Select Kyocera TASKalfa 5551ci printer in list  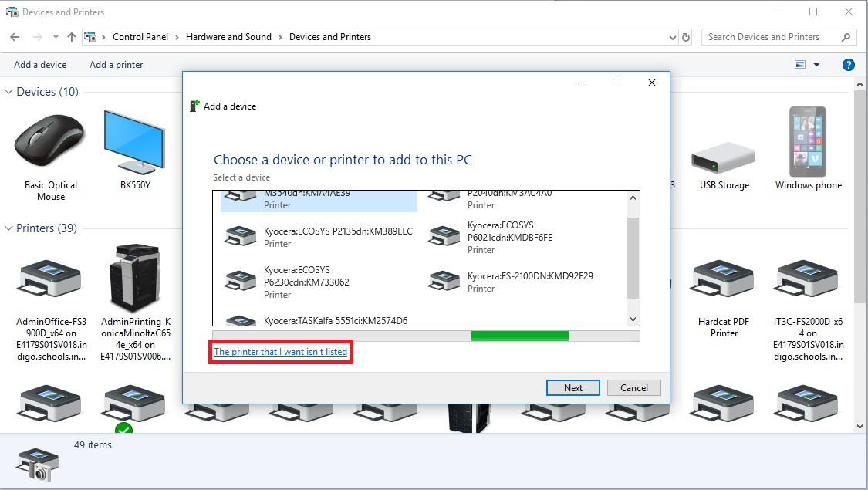click(319, 320)
